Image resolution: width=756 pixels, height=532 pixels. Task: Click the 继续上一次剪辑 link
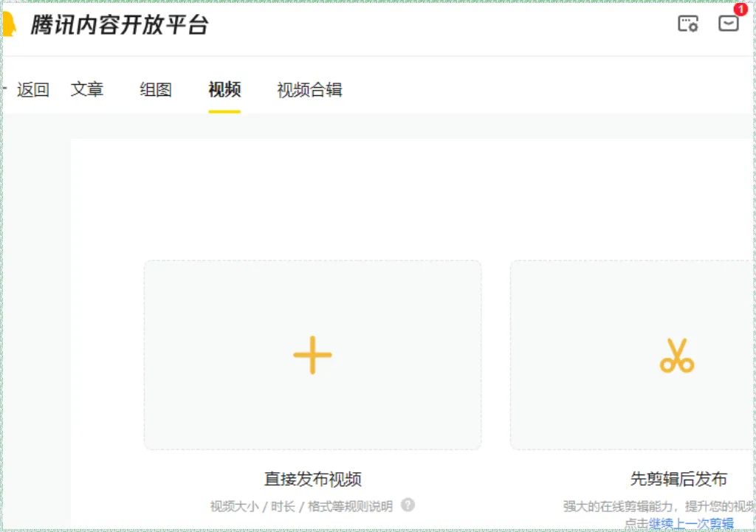coord(691,523)
